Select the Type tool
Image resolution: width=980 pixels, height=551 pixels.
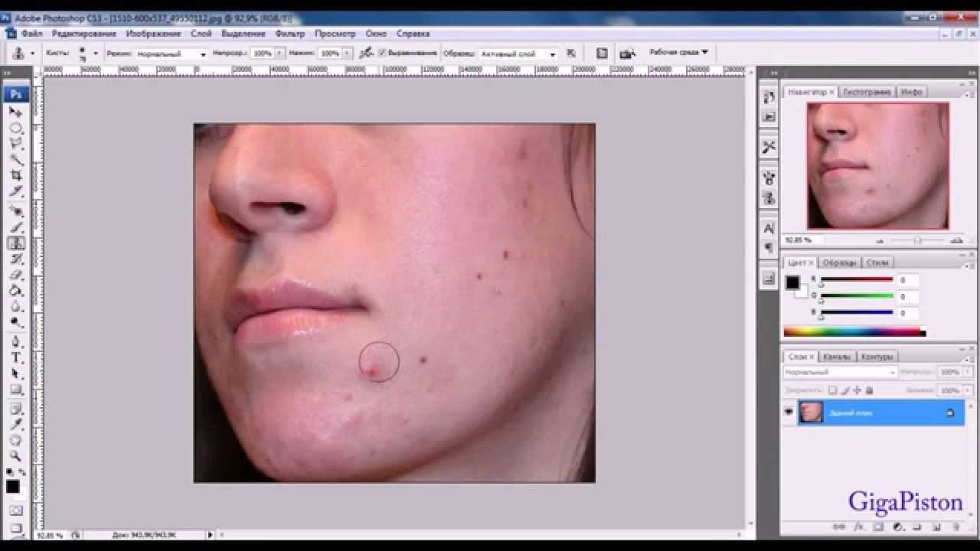(x=16, y=358)
